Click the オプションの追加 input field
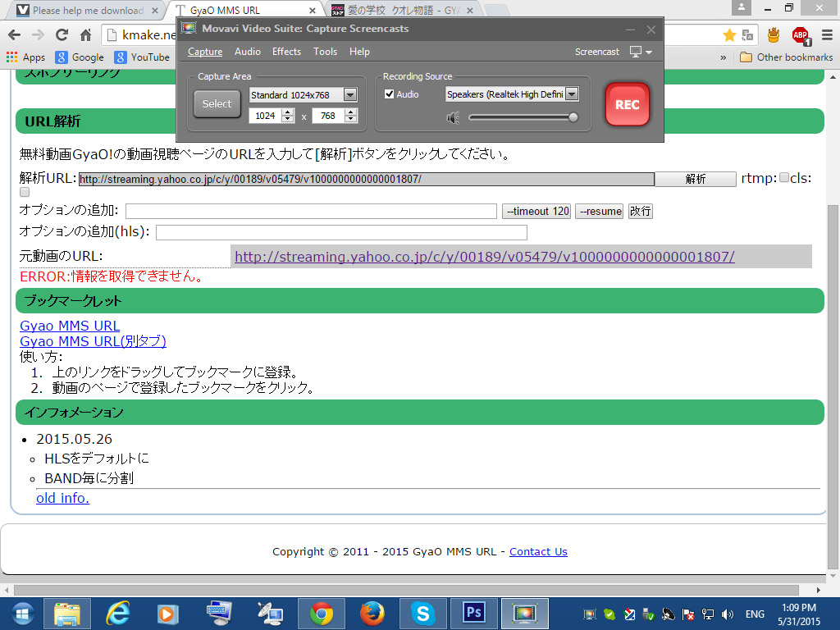Image resolution: width=840 pixels, height=630 pixels. [311, 211]
